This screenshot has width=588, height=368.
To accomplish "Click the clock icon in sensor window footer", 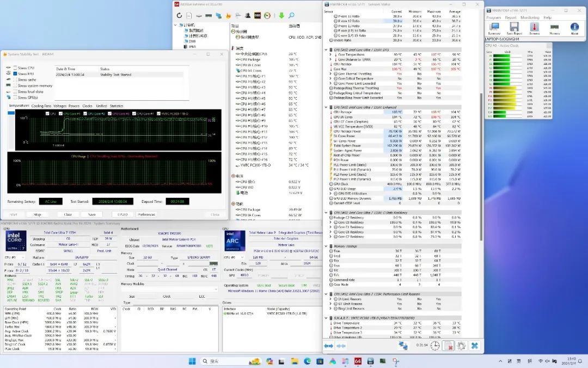I will 435,346.
